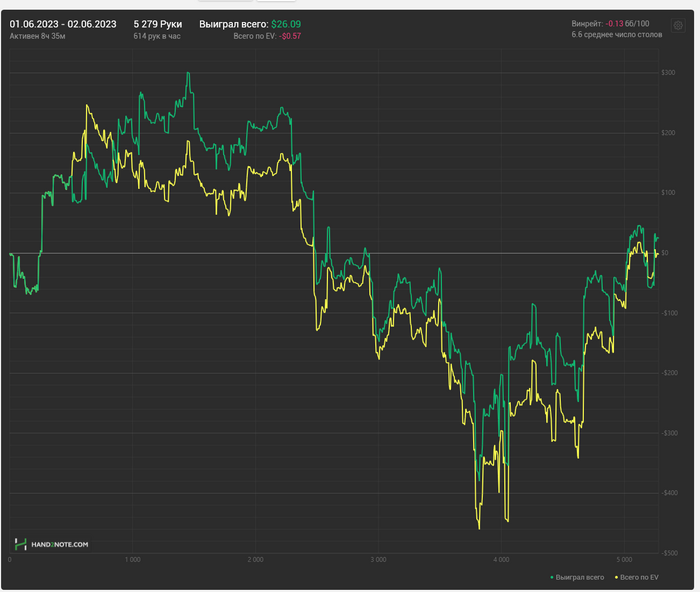Click the 5 000 x-axis tick label
Screen dimensions: 700x592
[624, 560]
